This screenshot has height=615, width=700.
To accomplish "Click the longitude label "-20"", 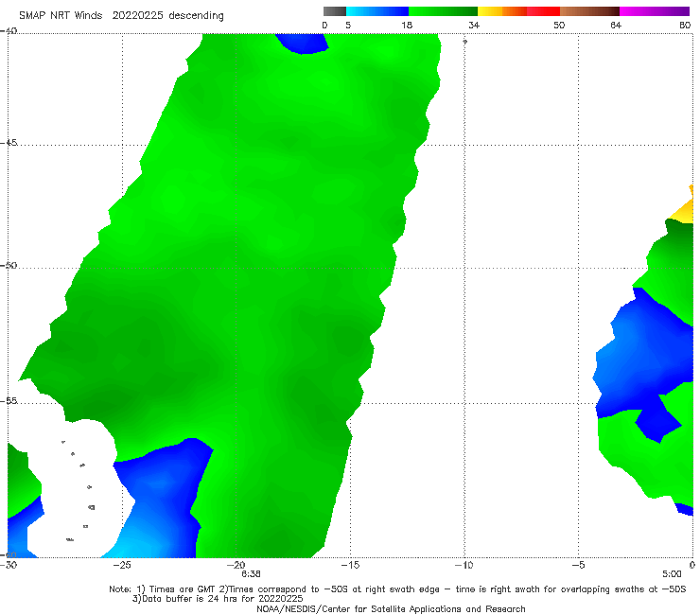I will 236,565.
